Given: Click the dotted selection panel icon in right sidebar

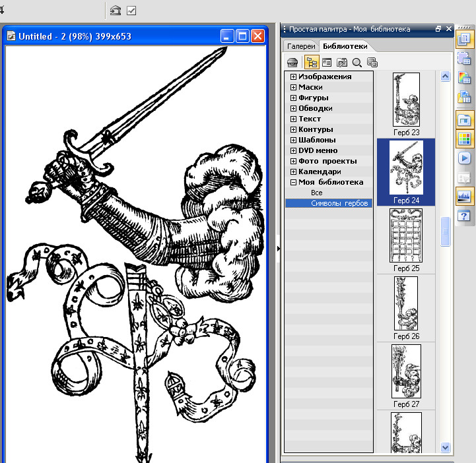Looking at the screenshot, I should coord(464,58).
